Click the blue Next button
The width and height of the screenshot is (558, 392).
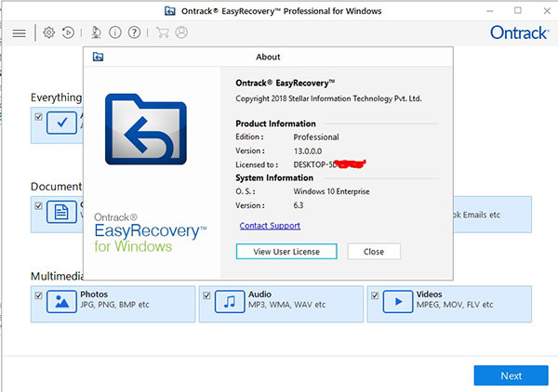(511, 375)
